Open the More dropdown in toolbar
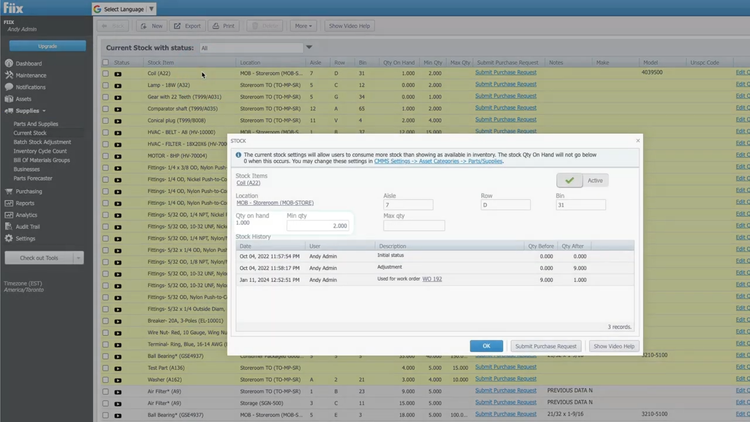 (x=304, y=26)
